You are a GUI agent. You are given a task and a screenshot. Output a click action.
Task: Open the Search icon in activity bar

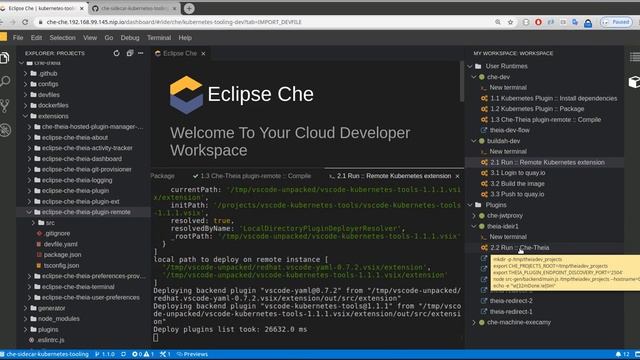(5, 81)
